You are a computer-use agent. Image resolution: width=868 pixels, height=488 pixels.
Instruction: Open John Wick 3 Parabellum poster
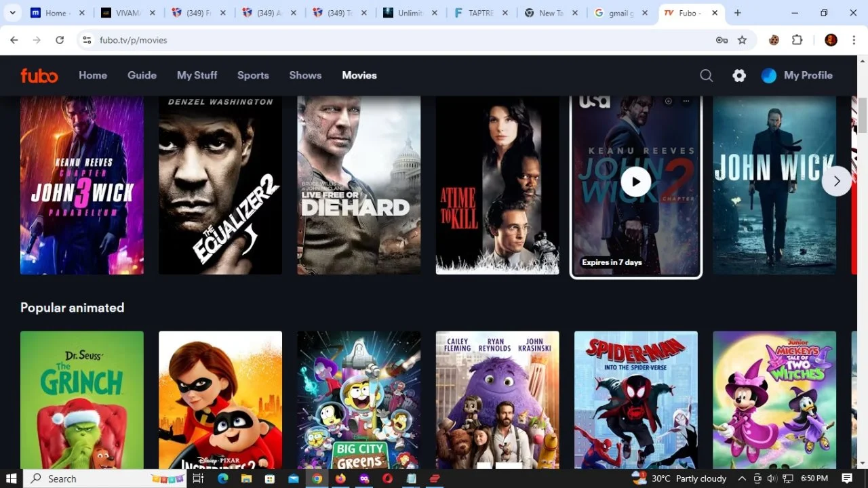pyautogui.click(x=82, y=185)
